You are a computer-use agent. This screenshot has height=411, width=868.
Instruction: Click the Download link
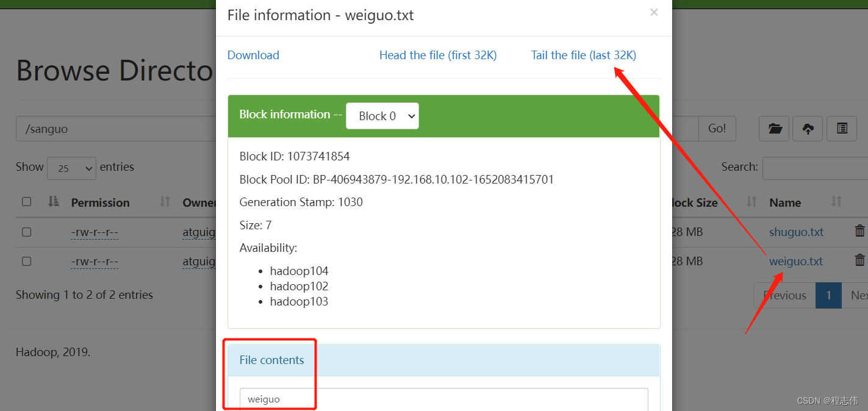[253, 55]
